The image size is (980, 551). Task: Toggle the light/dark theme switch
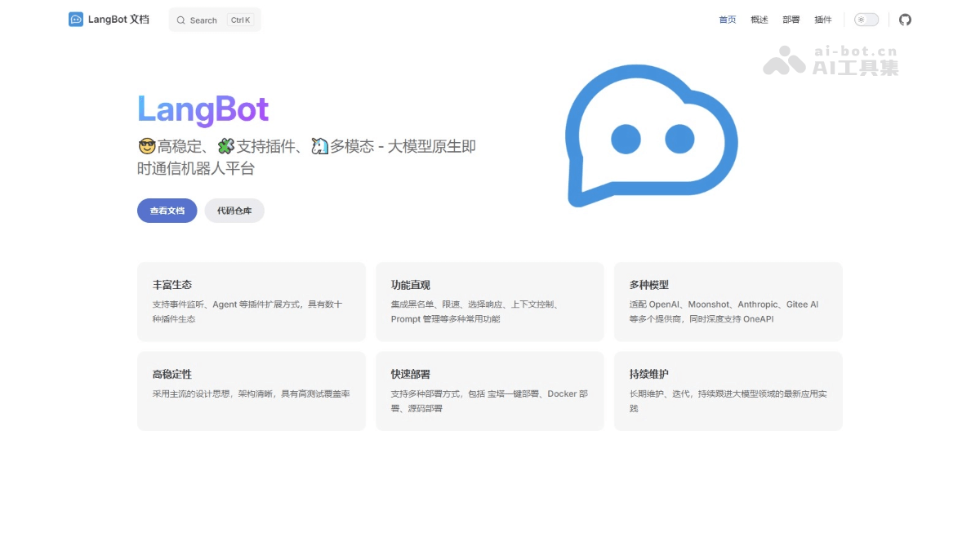click(866, 19)
